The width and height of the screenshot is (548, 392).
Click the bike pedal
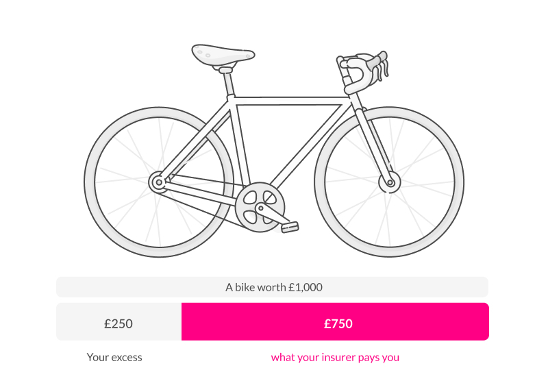(x=290, y=225)
